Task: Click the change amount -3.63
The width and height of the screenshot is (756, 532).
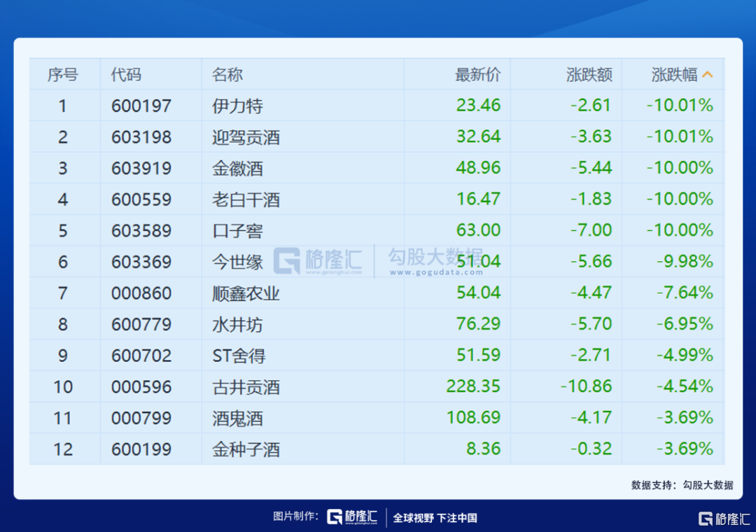Action: [x=591, y=136]
